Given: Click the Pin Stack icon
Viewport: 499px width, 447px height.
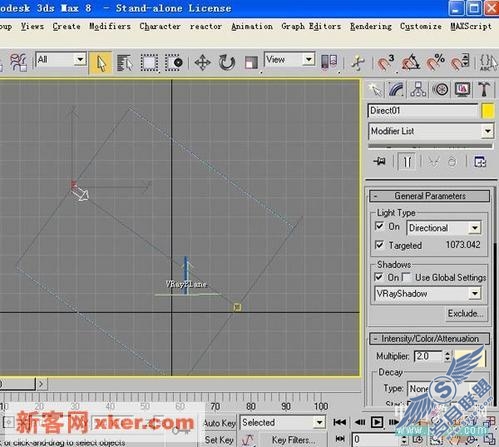Looking at the screenshot, I should point(380,162).
